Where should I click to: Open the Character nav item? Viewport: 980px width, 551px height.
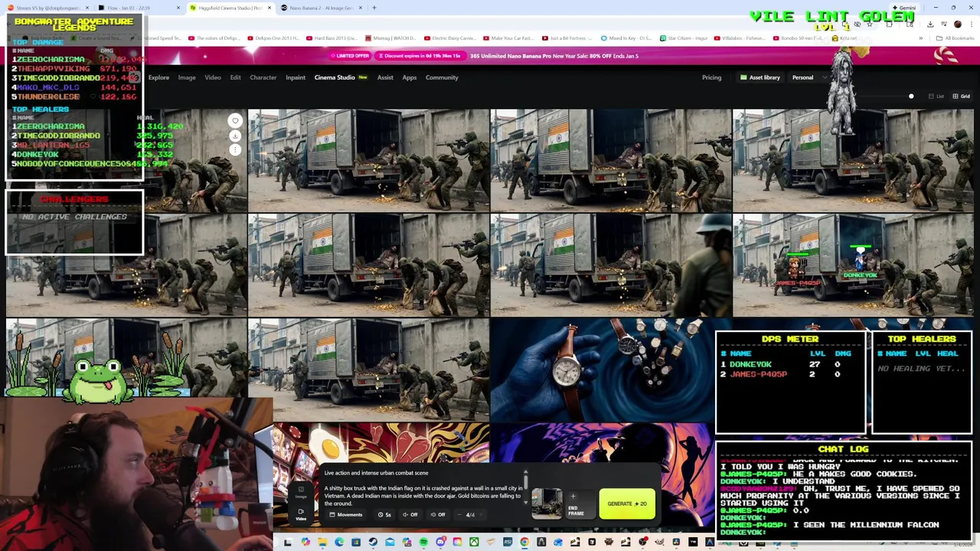tap(263, 77)
